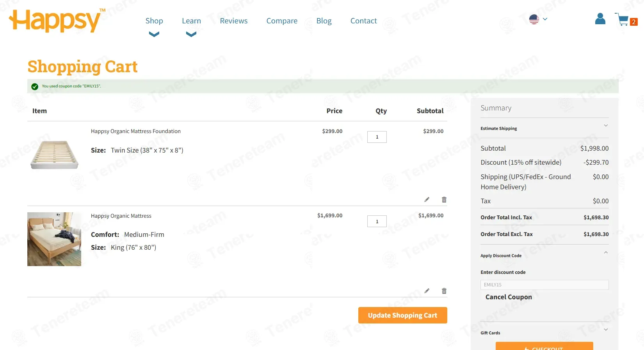Expand the Gift Cards section
The width and height of the screenshot is (644, 350).
(x=544, y=332)
